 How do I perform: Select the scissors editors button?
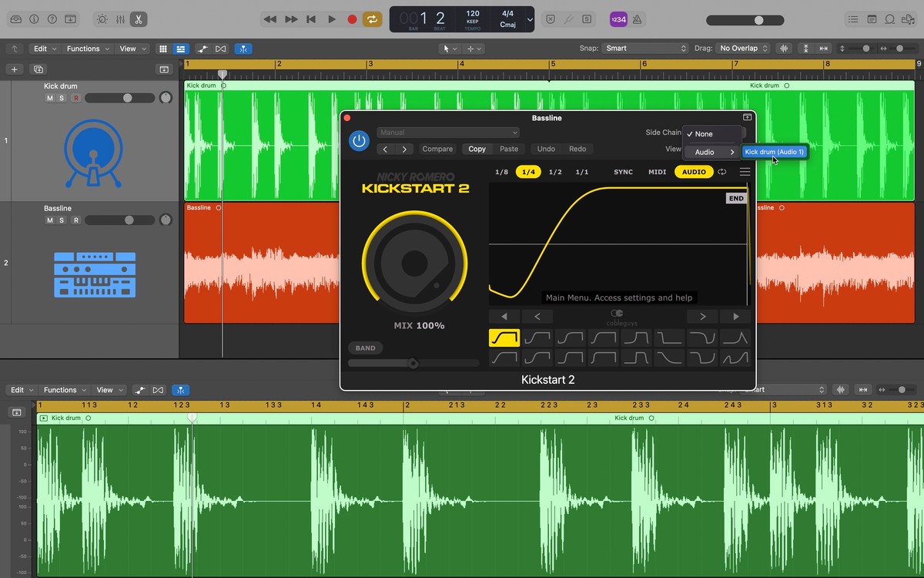point(139,19)
